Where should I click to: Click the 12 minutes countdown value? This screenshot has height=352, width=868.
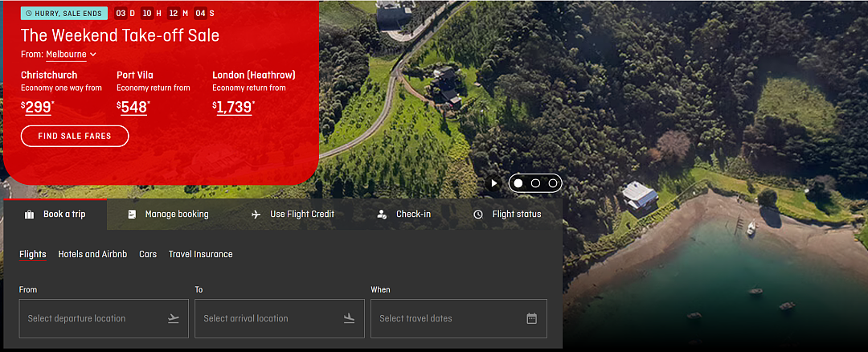click(x=174, y=14)
